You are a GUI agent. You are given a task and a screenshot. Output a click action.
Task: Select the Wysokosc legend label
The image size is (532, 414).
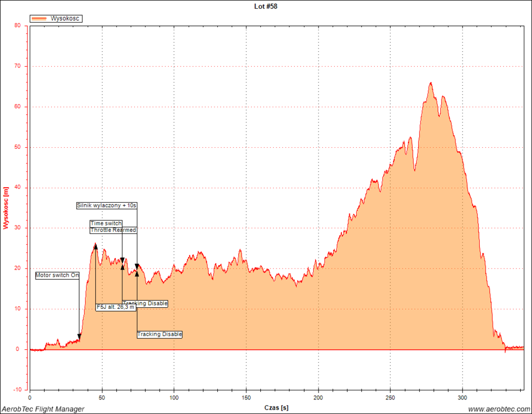65,18
